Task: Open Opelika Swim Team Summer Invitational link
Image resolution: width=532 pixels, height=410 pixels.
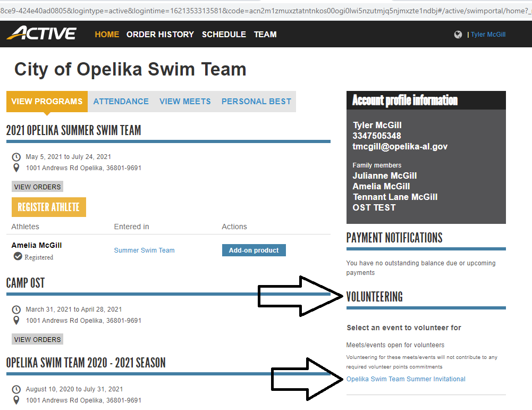Action: click(406, 379)
